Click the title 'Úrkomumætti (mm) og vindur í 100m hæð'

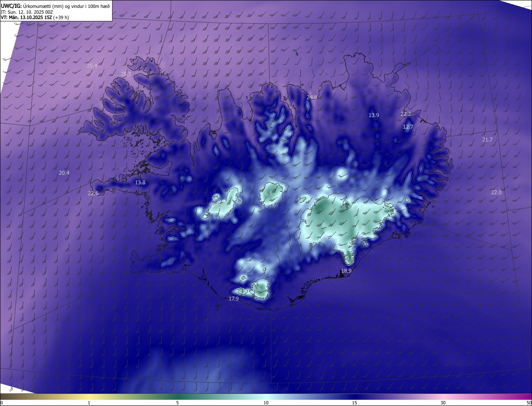coord(66,6)
